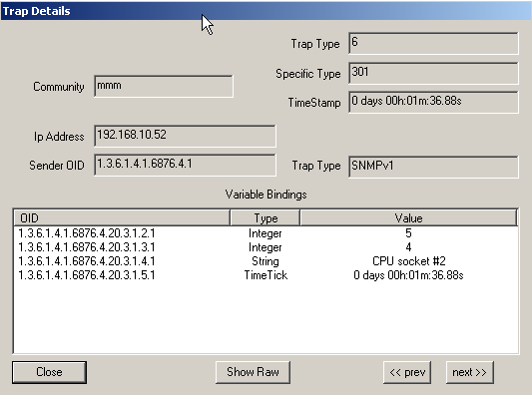The image size is (532, 395).
Task: Focus the Sender OID text field
Action: 185,166
